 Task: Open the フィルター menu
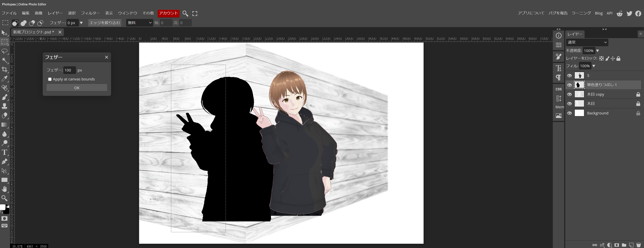(x=90, y=13)
